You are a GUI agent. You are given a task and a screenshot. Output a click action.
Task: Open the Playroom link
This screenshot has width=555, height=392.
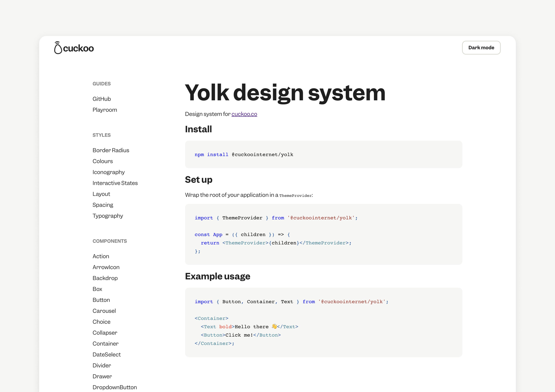pos(105,110)
